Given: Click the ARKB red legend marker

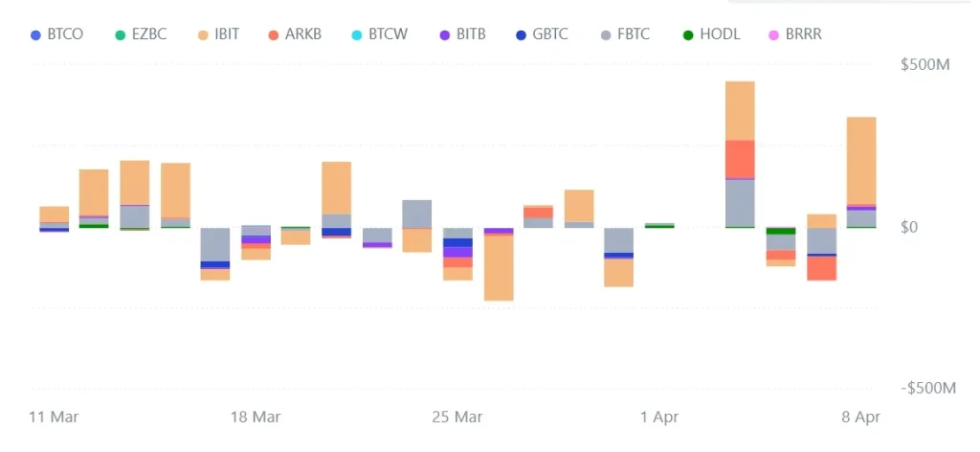Looking at the screenshot, I should click(x=274, y=34).
